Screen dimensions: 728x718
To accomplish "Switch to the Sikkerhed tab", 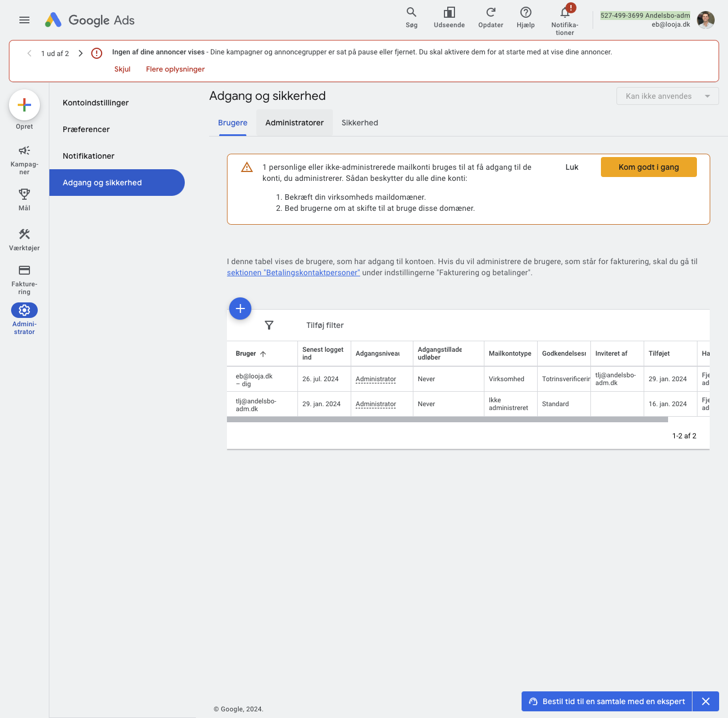I will [x=360, y=123].
